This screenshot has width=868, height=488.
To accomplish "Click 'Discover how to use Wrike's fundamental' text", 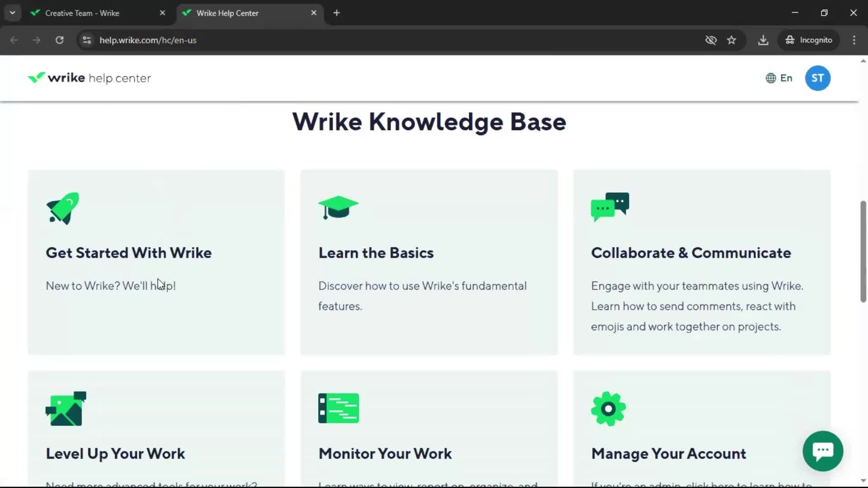I will tap(422, 286).
